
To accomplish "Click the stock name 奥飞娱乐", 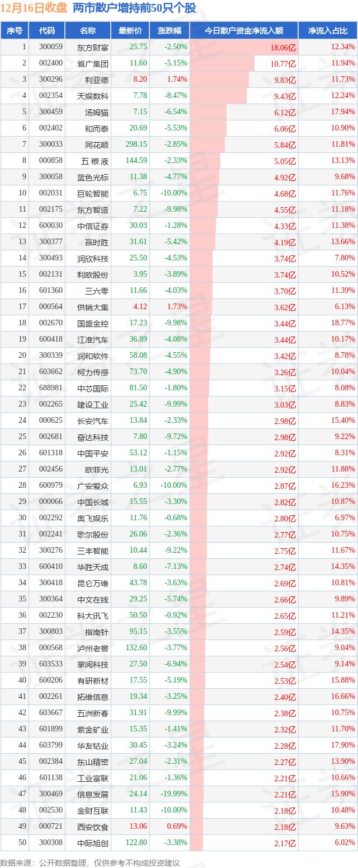I will 93,518.
